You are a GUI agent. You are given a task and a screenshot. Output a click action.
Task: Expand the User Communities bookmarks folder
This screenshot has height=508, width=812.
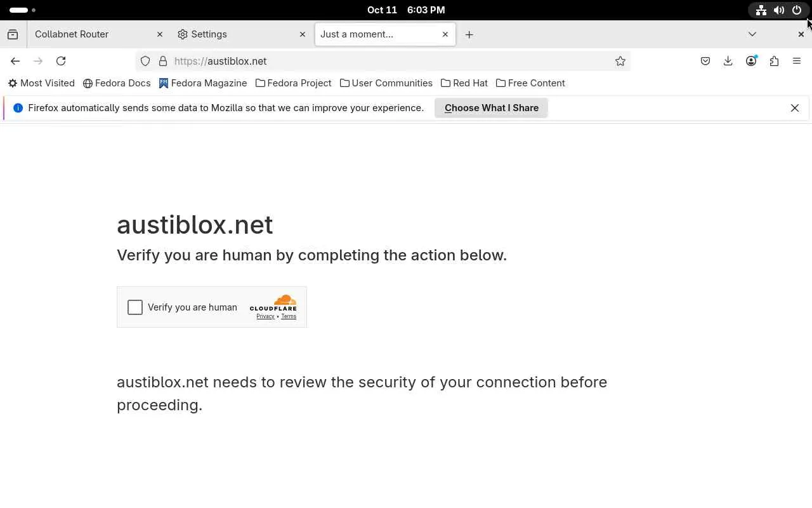click(386, 83)
